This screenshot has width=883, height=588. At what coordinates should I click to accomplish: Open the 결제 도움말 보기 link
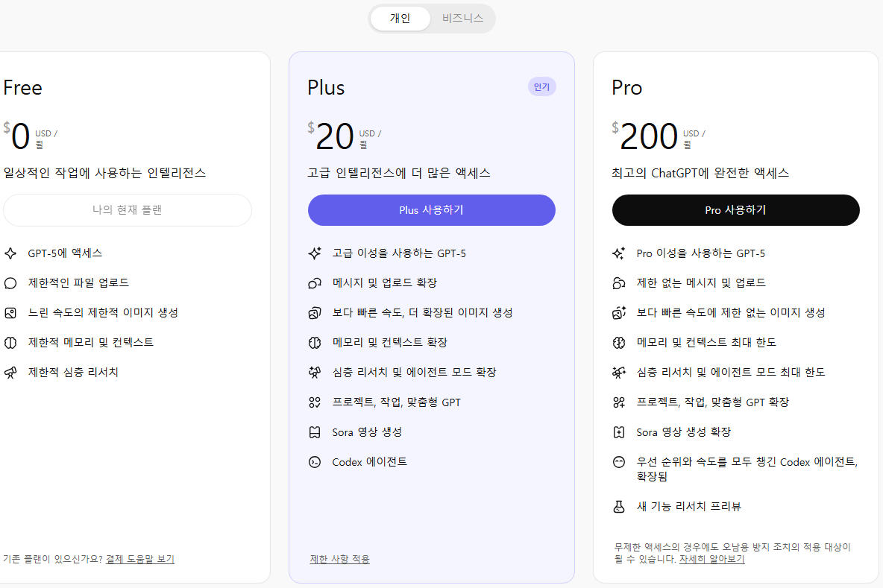(x=140, y=559)
